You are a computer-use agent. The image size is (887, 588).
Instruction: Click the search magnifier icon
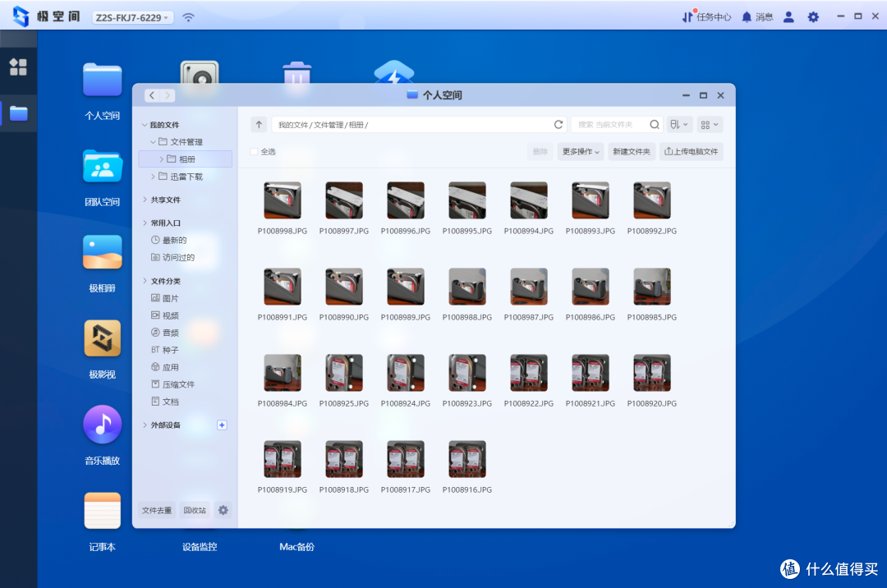click(655, 124)
